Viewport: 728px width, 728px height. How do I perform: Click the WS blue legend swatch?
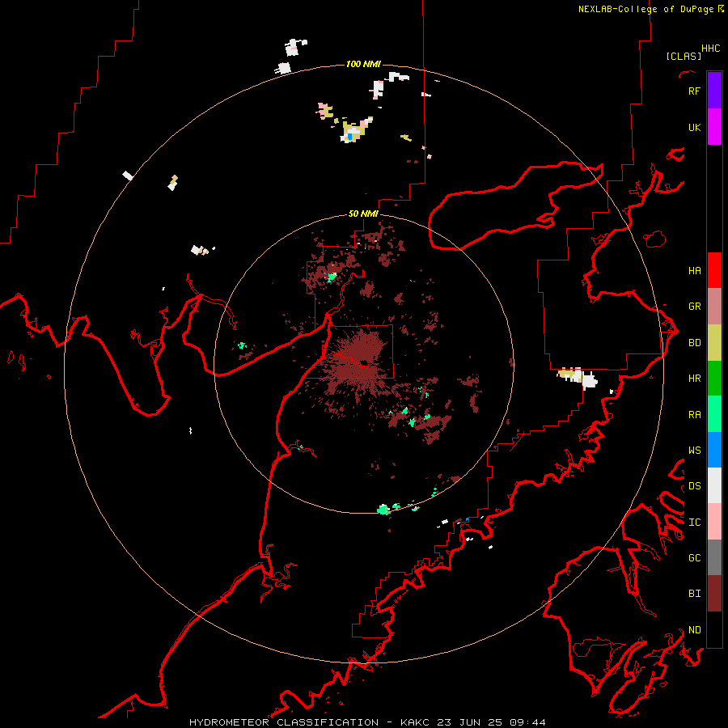pos(714,450)
